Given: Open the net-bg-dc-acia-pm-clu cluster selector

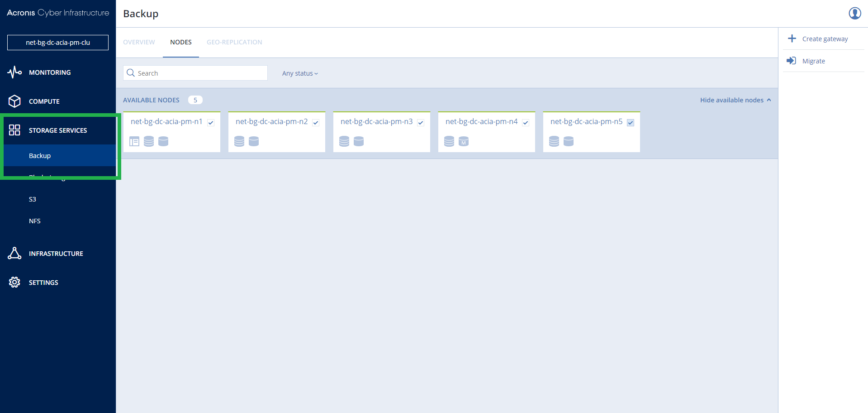Looking at the screenshot, I should coord(58,43).
